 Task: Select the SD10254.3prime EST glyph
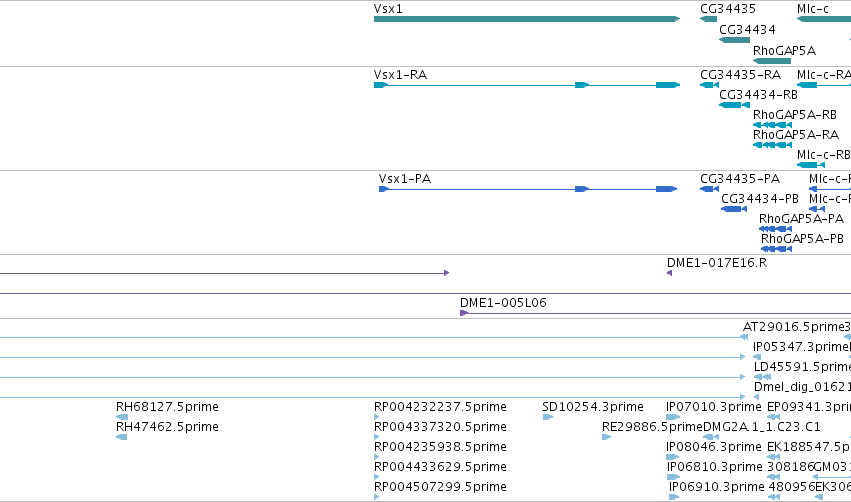[x=548, y=417]
